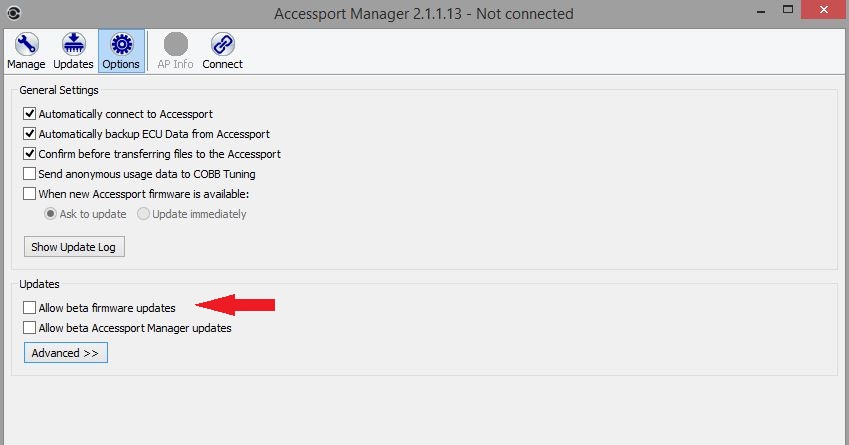Disable Confirm before transferring files checkbox
Viewport: 849px width, 445px height.
tap(30, 154)
